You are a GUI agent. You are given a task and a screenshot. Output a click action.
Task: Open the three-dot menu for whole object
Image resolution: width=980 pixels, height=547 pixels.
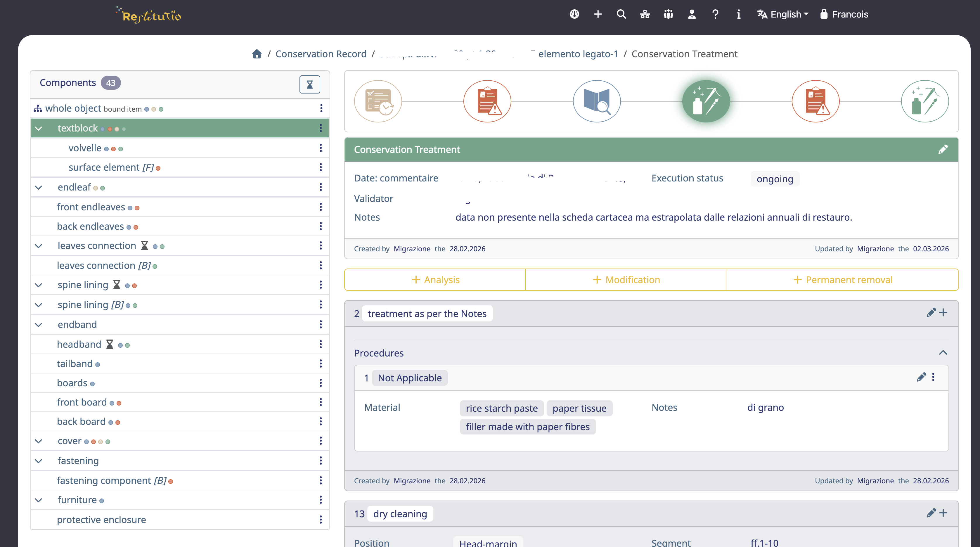point(321,108)
